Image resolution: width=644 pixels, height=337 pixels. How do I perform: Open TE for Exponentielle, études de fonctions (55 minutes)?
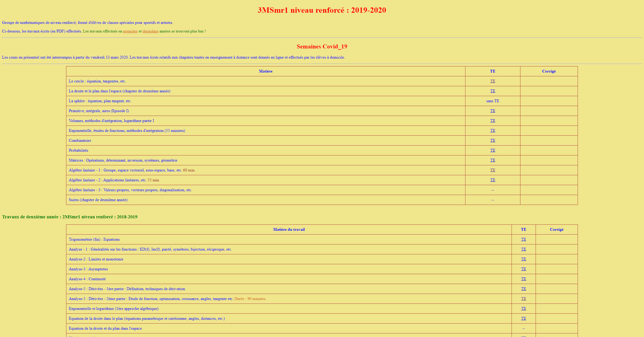pos(492,131)
